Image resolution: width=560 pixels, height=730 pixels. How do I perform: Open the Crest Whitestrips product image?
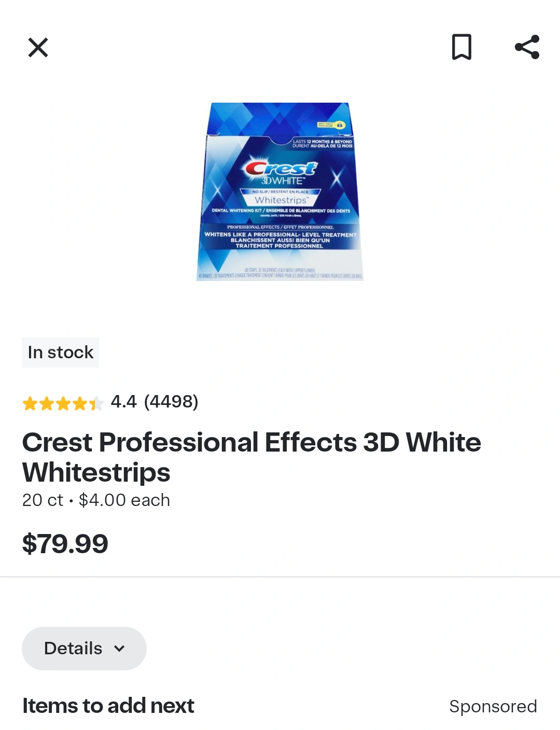click(x=280, y=191)
